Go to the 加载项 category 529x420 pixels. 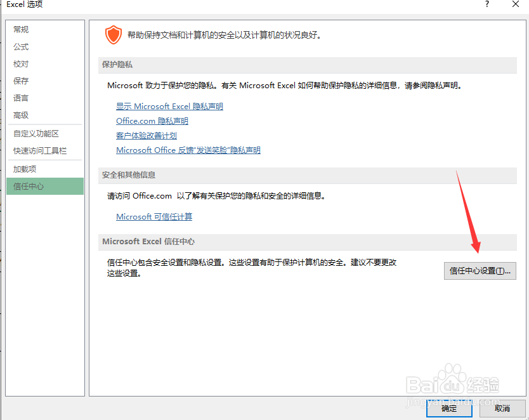pyautogui.click(x=45, y=169)
